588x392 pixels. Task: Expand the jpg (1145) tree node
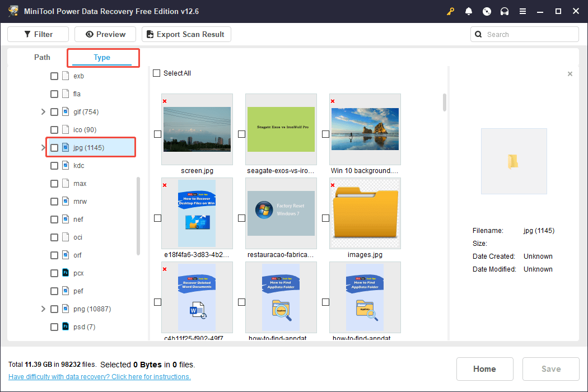pos(43,147)
